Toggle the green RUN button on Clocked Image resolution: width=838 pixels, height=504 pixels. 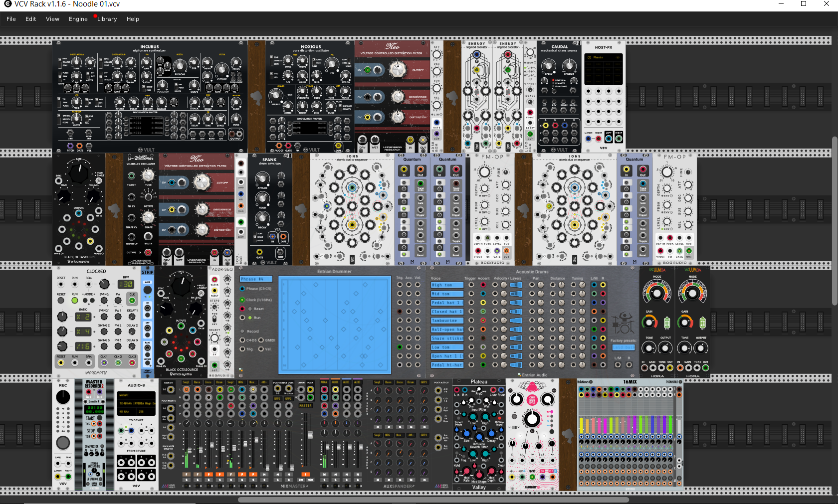click(x=75, y=301)
